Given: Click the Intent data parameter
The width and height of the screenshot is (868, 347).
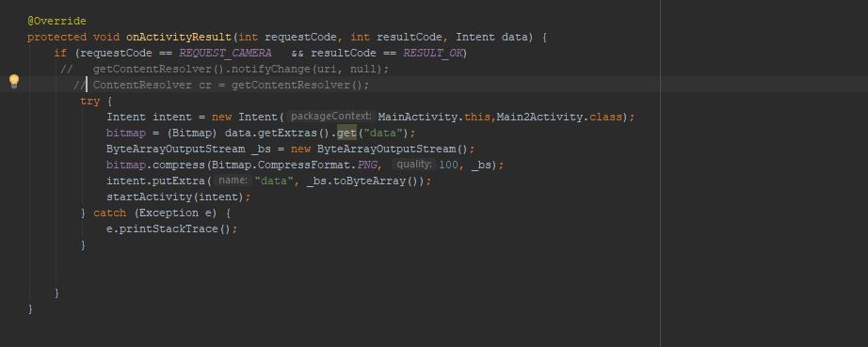Looking at the screenshot, I should click(491, 37).
